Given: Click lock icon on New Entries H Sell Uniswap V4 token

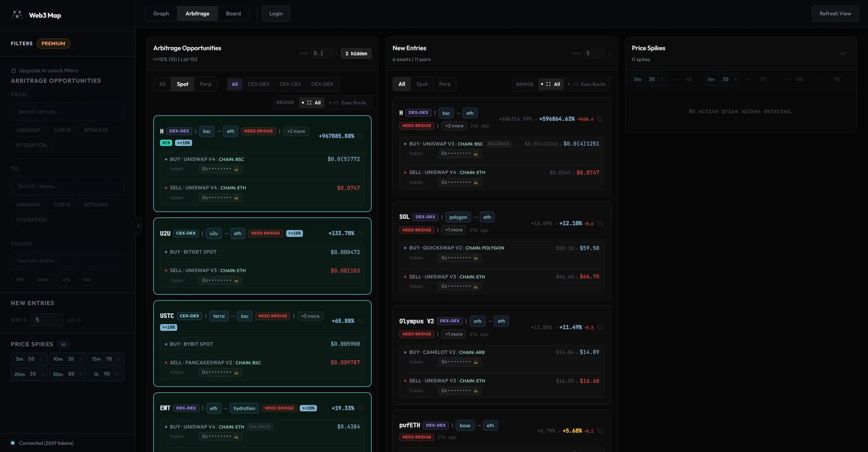Looking at the screenshot, I should [x=475, y=182].
